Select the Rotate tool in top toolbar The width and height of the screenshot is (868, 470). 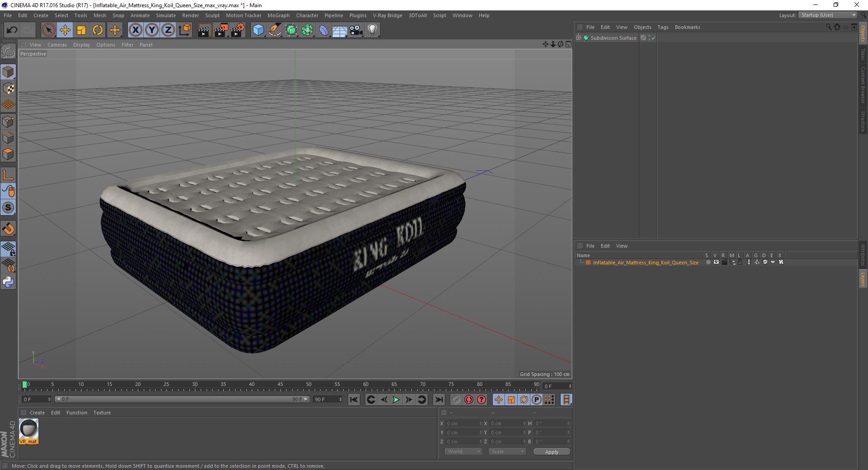coord(98,30)
